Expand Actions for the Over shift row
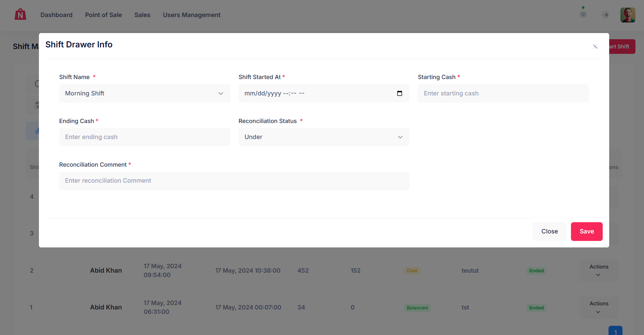 click(x=598, y=270)
